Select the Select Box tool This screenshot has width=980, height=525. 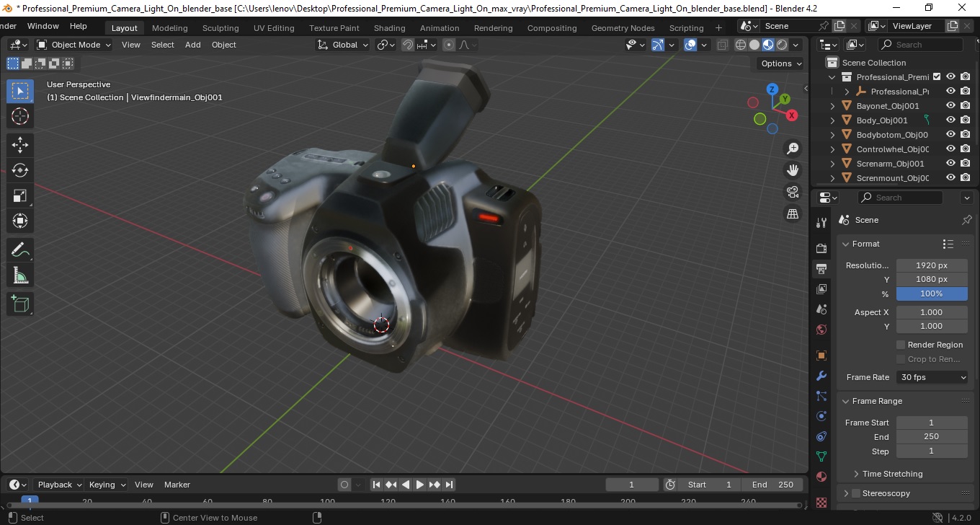pyautogui.click(x=20, y=90)
